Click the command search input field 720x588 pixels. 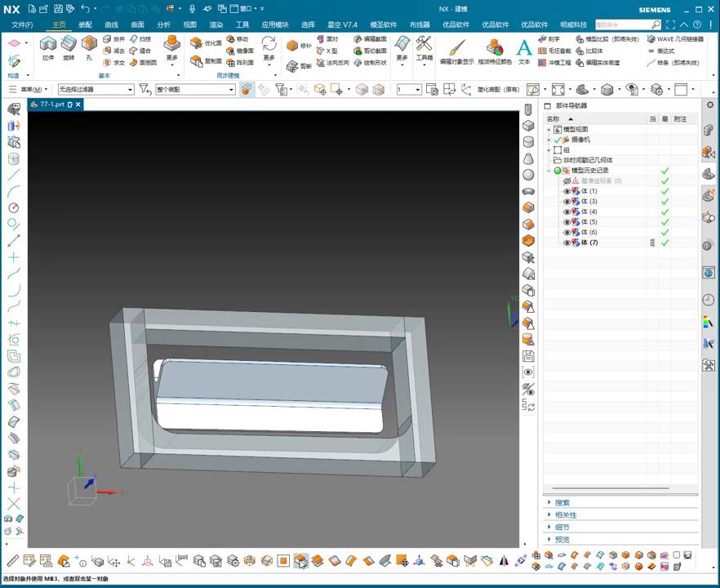coord(623,24)
